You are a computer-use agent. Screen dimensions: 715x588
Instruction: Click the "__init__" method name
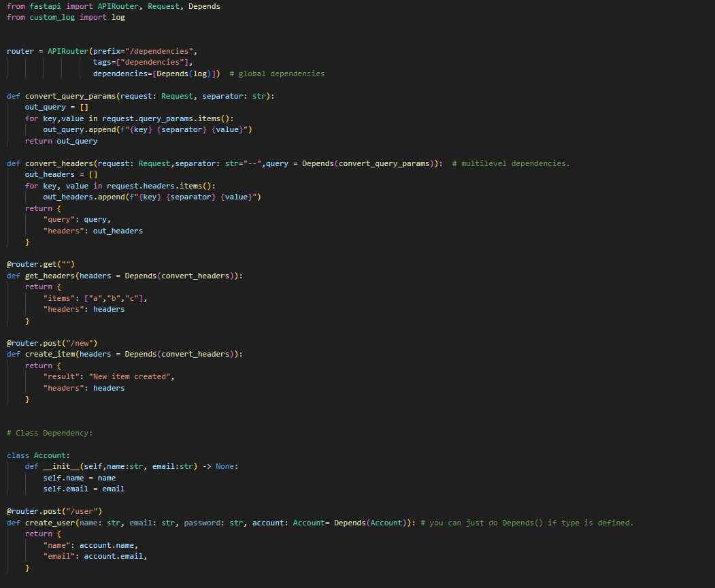point(61,466)
